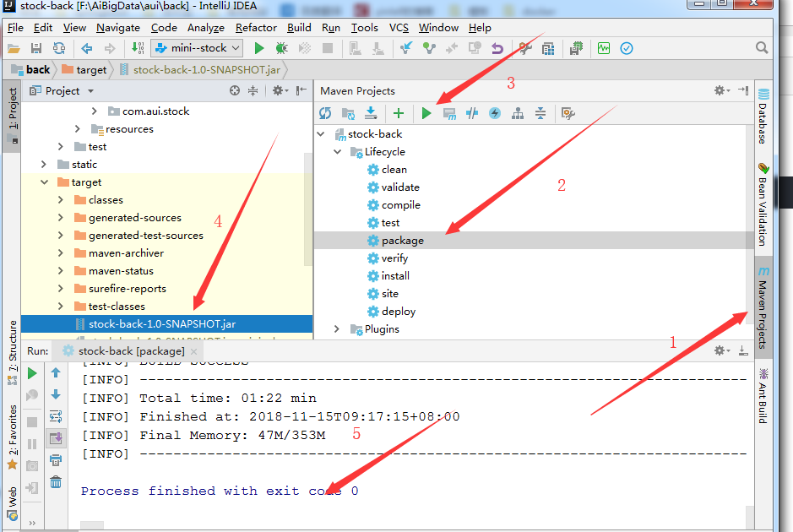Image resolution: width=793 pixels, height=532 pixels.
Task: Synchronize files toolbar icon
Action: pos(59,48)
